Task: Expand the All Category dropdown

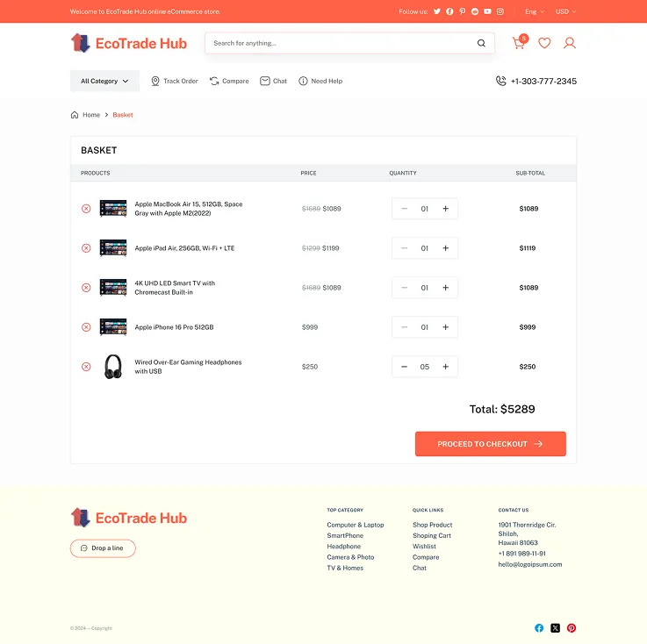Action: tap(104, 82)
